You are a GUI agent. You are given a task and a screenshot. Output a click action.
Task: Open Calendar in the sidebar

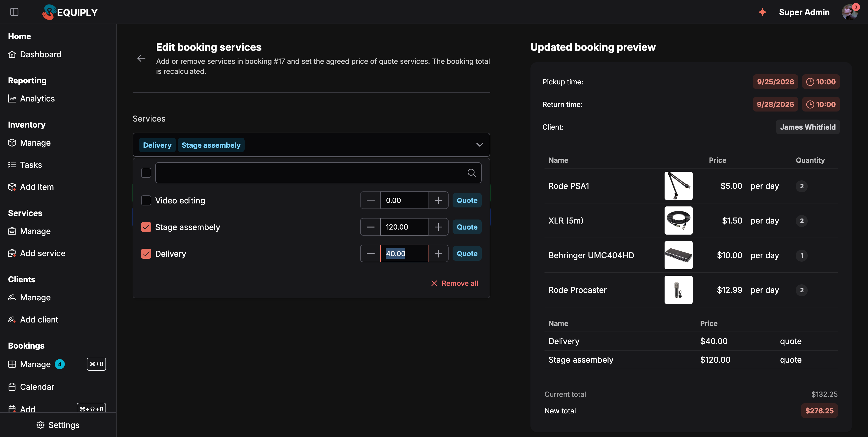tap(31, 387)
